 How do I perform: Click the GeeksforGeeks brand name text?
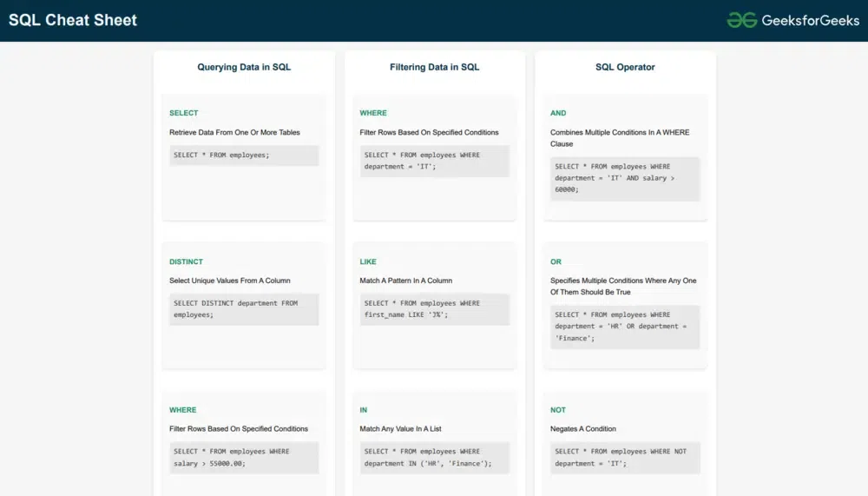coord(811,21)
